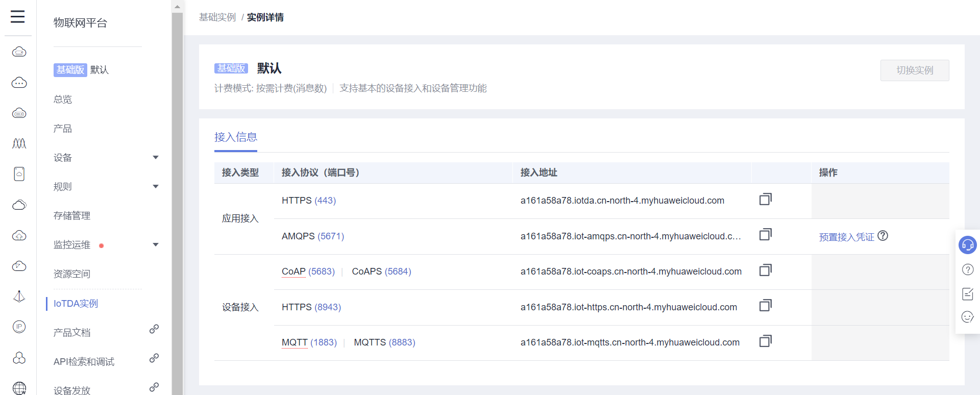The image size is (980, 395).
Task: Select IoTDA实例 in the sidebar
Action: 76,304
